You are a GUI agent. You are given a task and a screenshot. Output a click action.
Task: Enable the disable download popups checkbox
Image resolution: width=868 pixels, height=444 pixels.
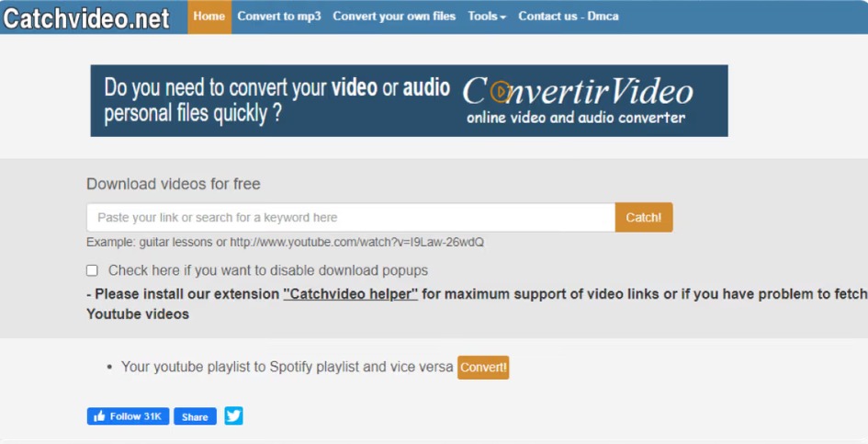pyautogui.click(x=92, y=270)
